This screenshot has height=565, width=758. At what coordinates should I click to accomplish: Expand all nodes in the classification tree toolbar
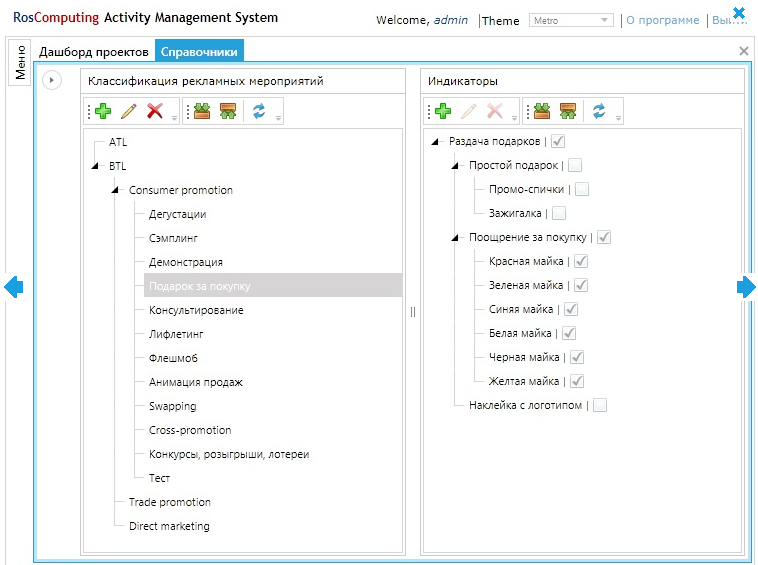pos(202,111)
